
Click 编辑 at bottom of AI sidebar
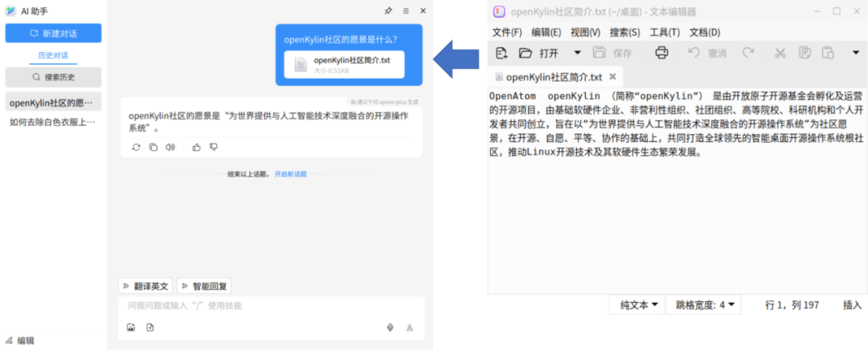(20, 340)
